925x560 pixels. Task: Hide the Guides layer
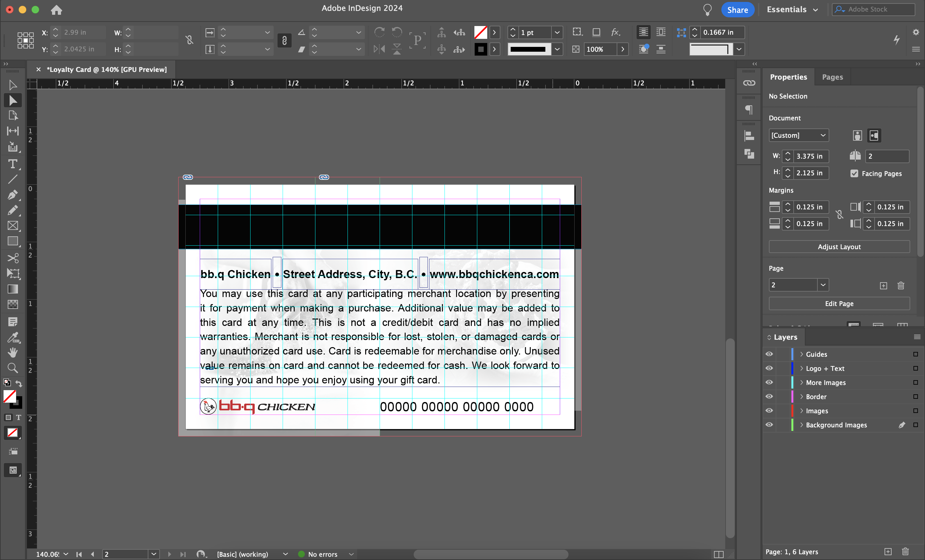pyautogui.click(x=769, y=354)
